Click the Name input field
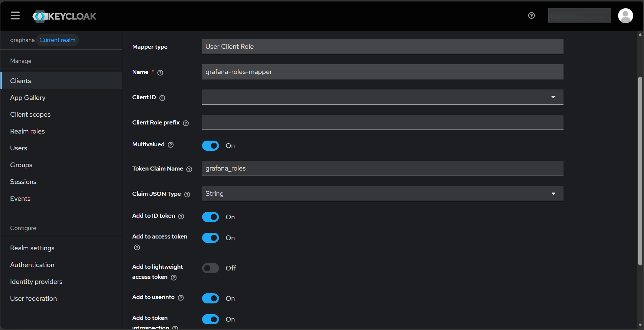Screen dimensions: 644x330 (383, 72)
